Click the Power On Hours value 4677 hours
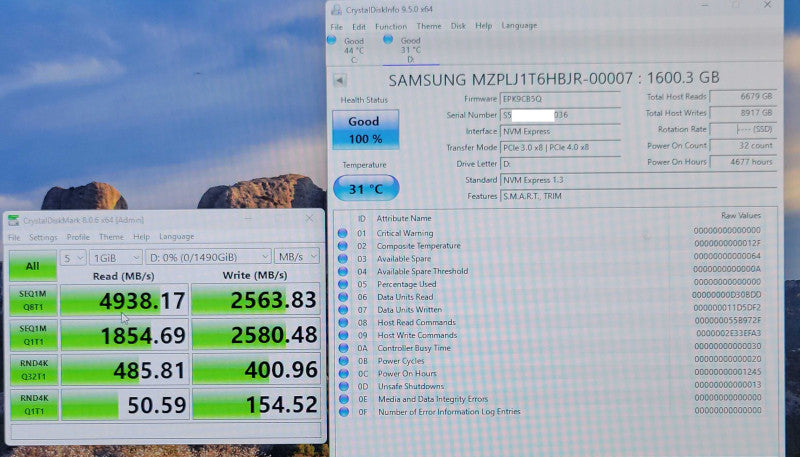 click(x=743, y=162)
